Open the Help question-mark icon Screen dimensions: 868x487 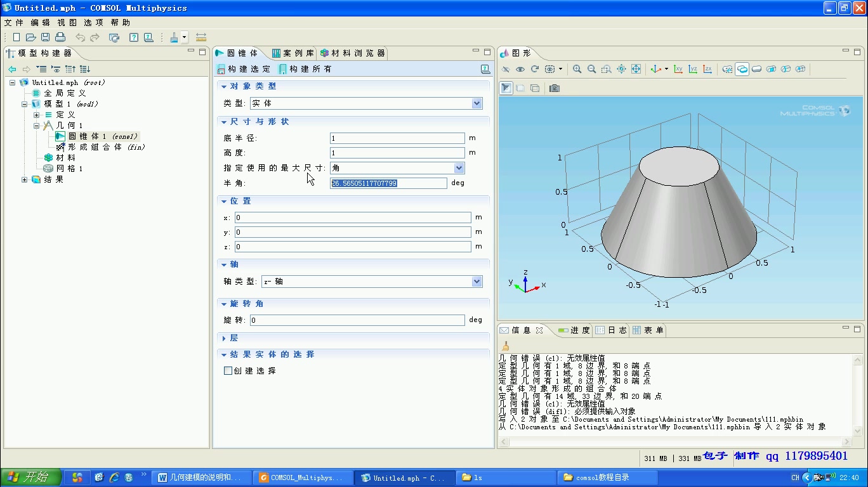tap(134, 37)
